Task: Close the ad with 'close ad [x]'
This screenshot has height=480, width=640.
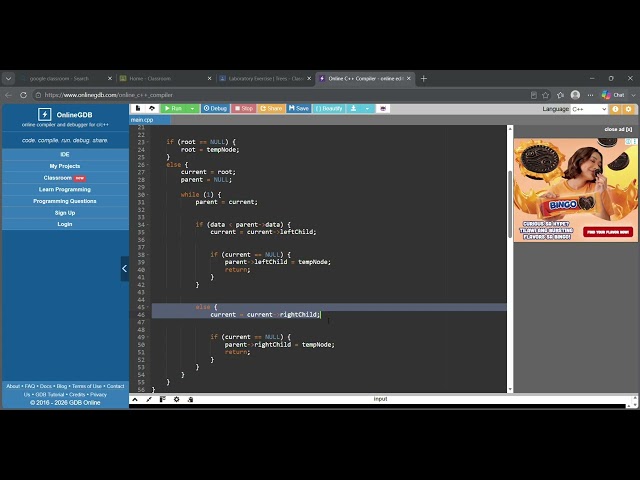Action: (x=618, y=129)
